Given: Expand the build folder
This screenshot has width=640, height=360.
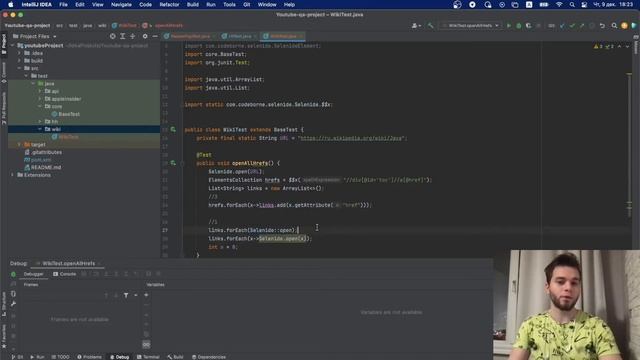Looking at the screenshot, I should click(19, 60).
